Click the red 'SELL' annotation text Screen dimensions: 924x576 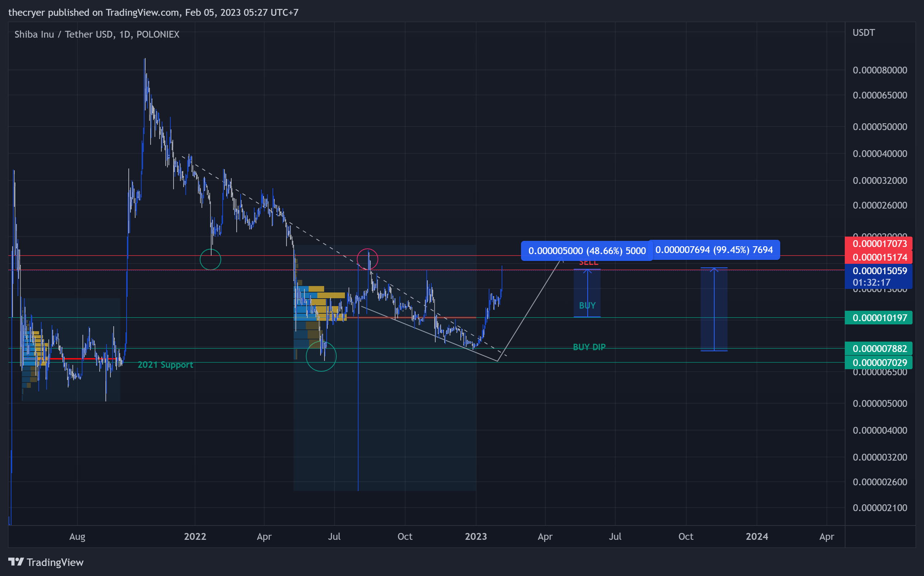pos(589,263)
